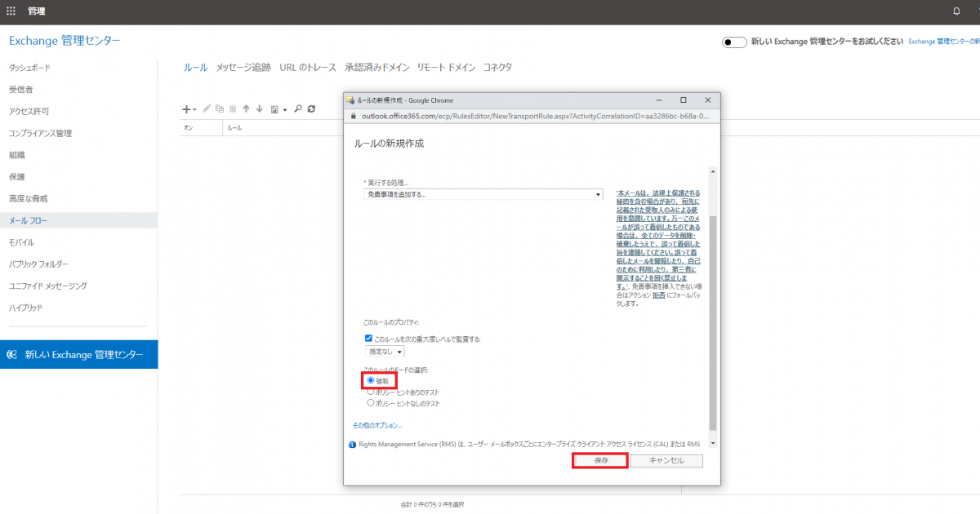980x514 pixels.
Task: Open the app launcher waffle icon
Action: point(11,11)
